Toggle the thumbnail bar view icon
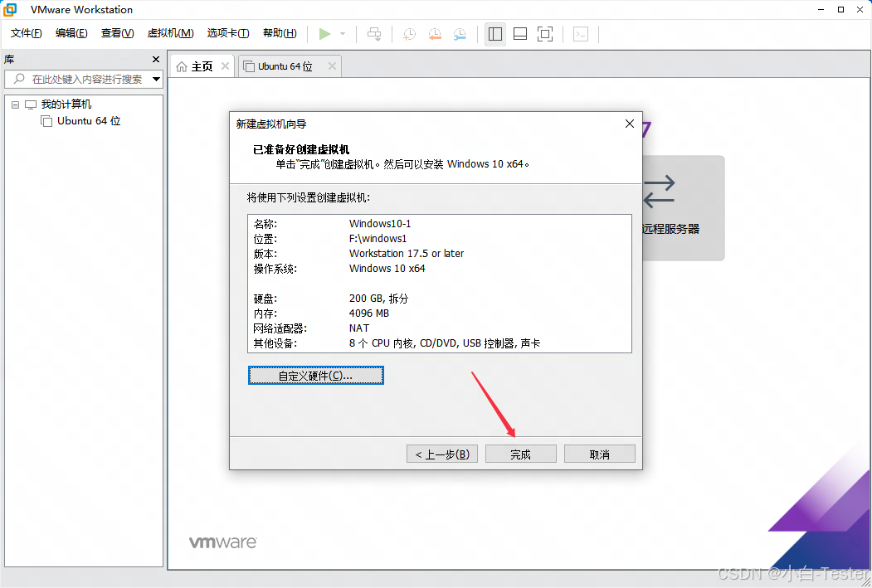872x588 pixels. (x=520, y=34)
